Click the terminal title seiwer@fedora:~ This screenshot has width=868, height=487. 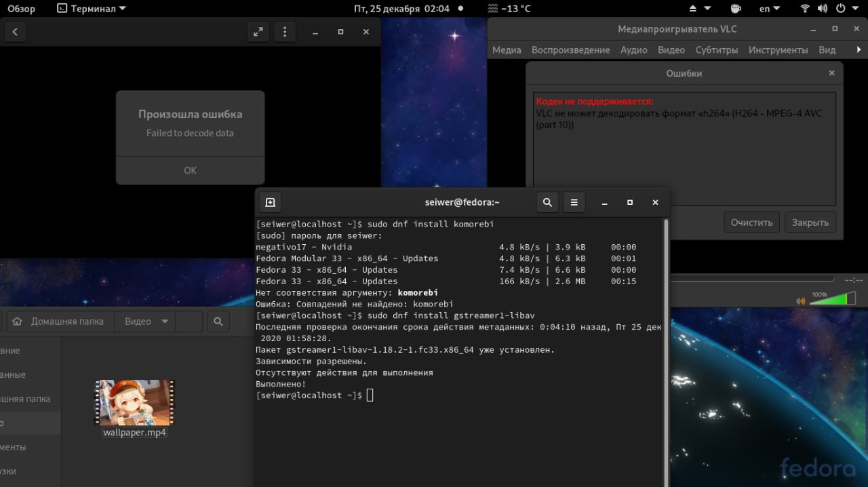462,202
